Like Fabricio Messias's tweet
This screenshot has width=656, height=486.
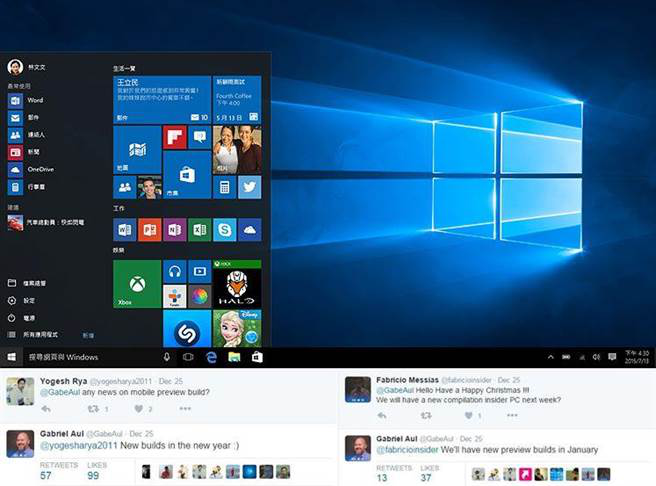click(469, 416)
